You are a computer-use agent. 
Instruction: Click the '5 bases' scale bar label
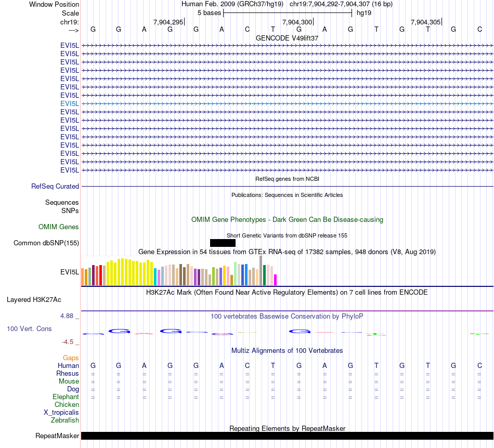[x=209, y=13]
